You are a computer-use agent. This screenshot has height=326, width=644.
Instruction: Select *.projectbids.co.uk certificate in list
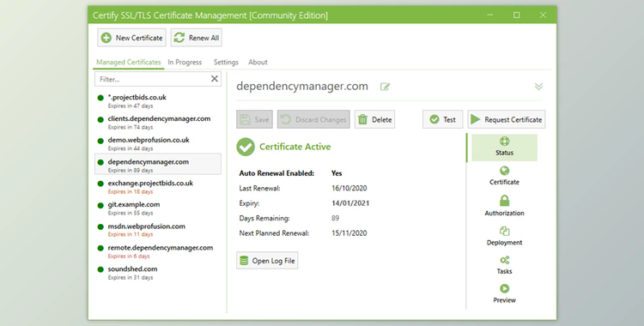pos(158,101)
